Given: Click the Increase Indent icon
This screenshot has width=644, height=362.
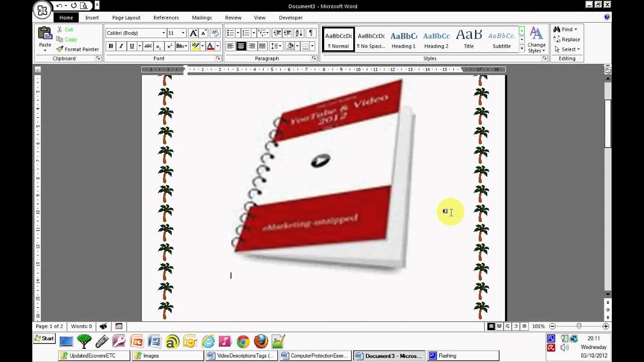Looking at the screenshot, I should (x=287, y=33).
